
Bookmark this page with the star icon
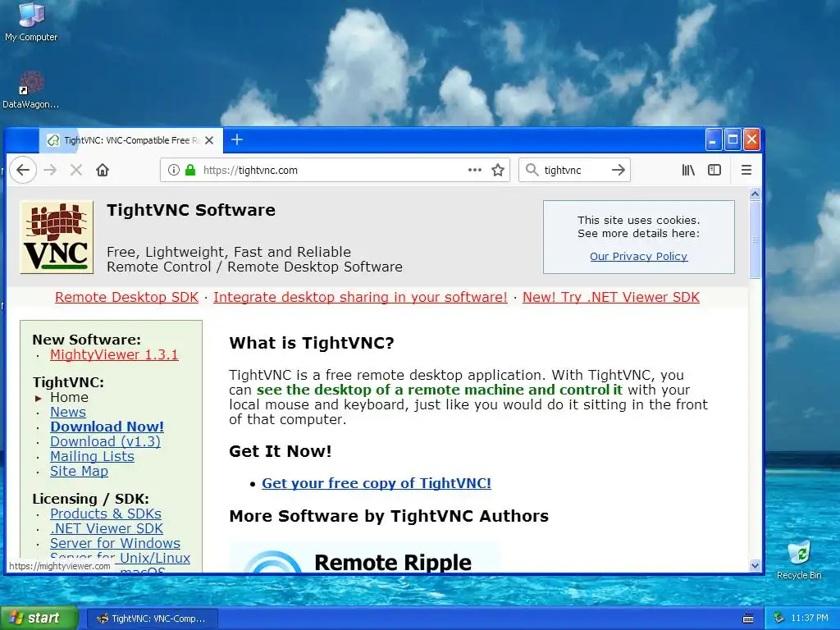click(498, 170)
